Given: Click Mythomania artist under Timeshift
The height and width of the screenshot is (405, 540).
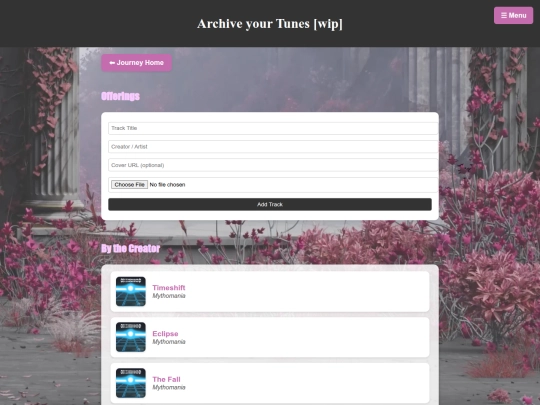Looking at the screenshot, I should pyautogui.click(x=169, y=296).
